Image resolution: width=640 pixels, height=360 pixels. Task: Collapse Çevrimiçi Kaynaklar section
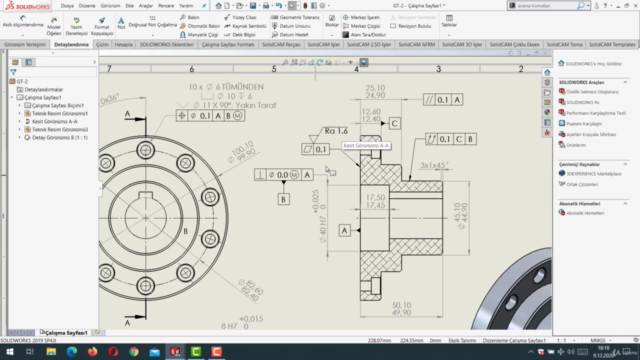625,164
